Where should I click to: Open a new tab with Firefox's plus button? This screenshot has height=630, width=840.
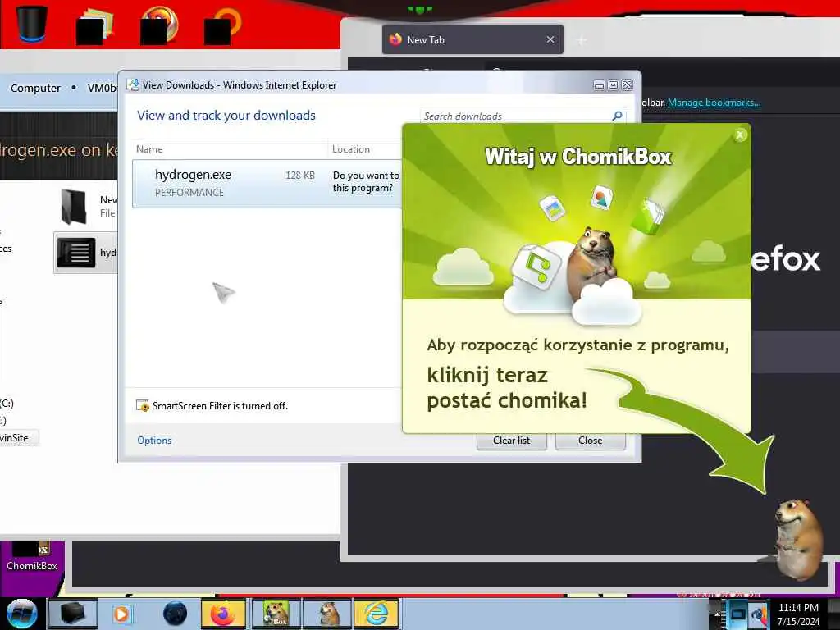[x=582, y=40]
